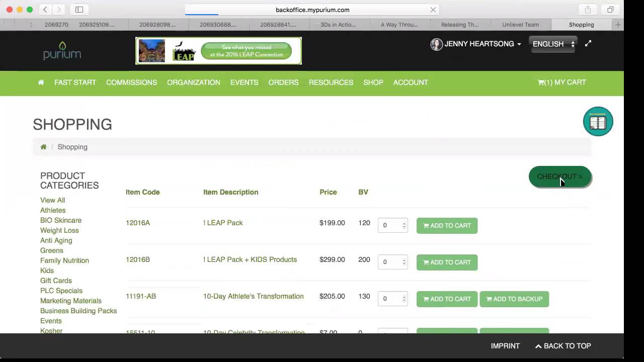The width and height of the screenshot is (644, 362).
Task: Select Kids category
Action: (47, 270)
